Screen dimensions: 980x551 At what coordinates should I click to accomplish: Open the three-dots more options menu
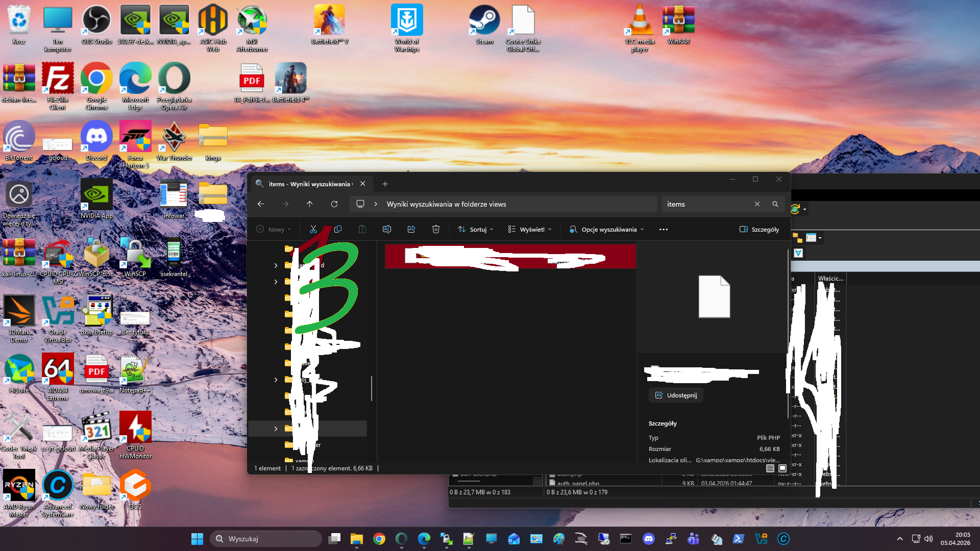click(664, 230)
